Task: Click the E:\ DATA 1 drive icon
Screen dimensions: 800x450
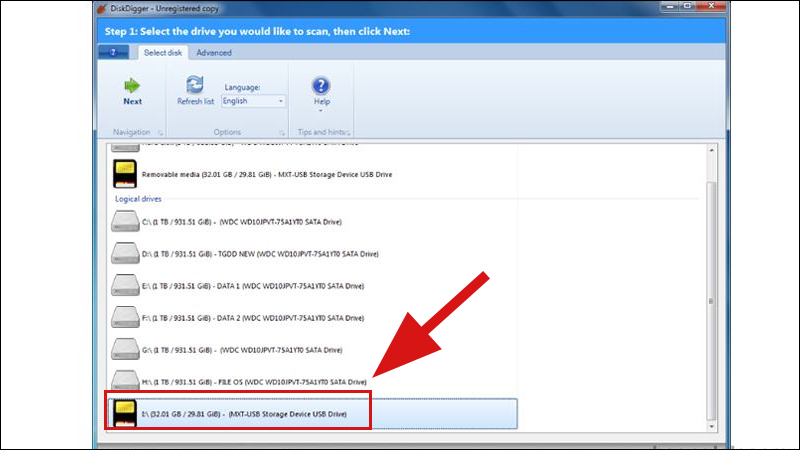Action: (x=125, y=286)
